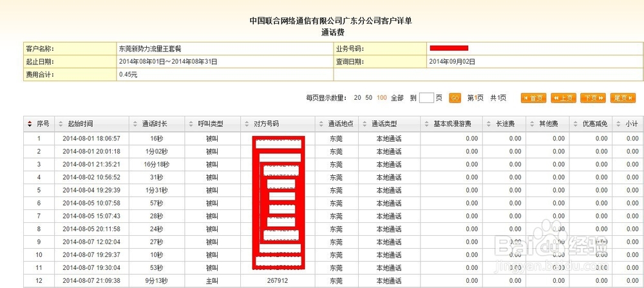644x288 pixels.
Task: Sort by 通话类型 column header
Action: pyautogui.click(x=390, y=124)
